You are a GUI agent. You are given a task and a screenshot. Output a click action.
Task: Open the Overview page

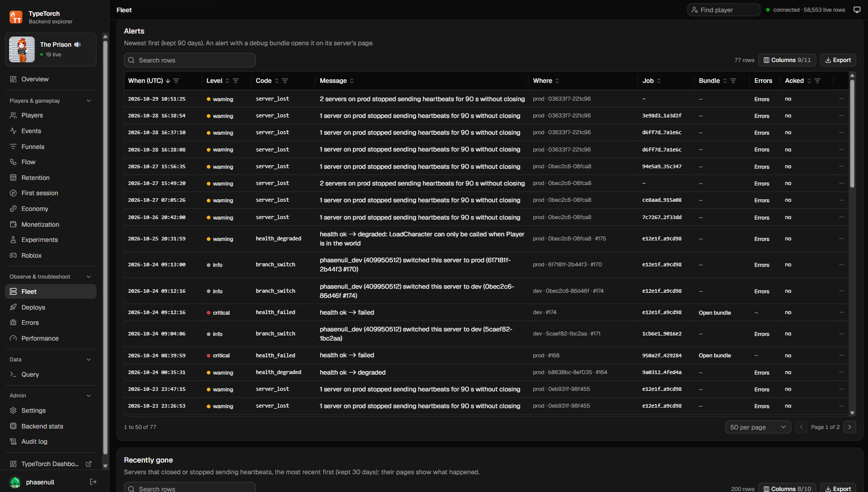(x=51, y=79)
